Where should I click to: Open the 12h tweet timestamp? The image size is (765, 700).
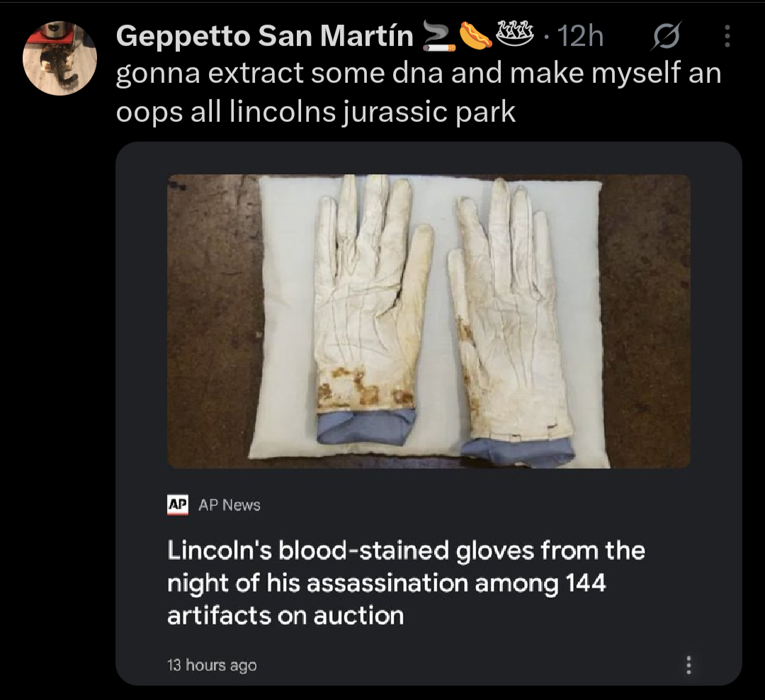click(x=581, y=37)
